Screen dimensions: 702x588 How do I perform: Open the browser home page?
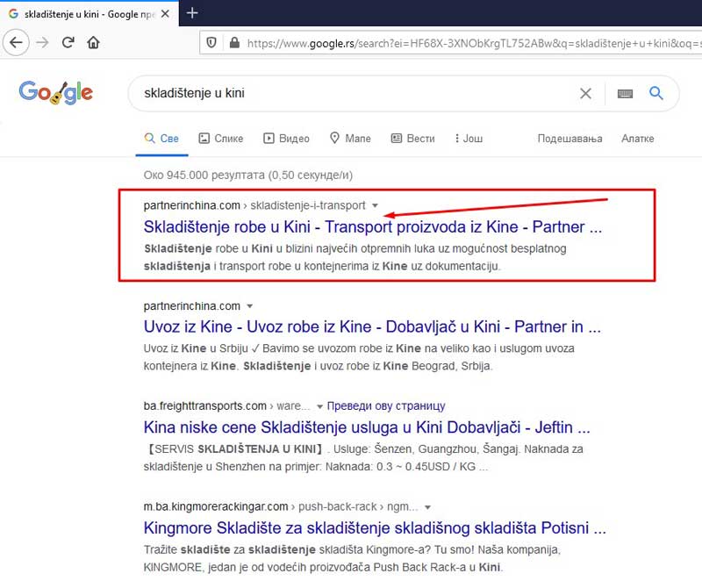point(94,42)
